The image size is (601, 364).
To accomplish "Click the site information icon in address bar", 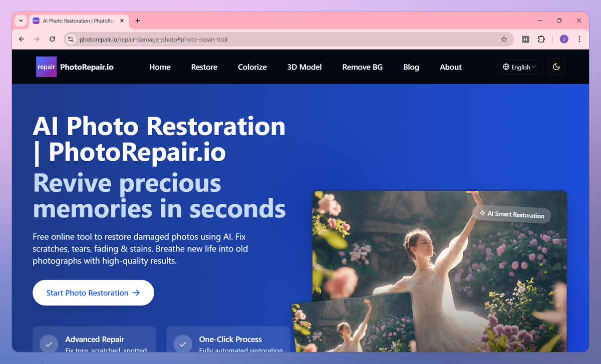I will coord(71,39).
